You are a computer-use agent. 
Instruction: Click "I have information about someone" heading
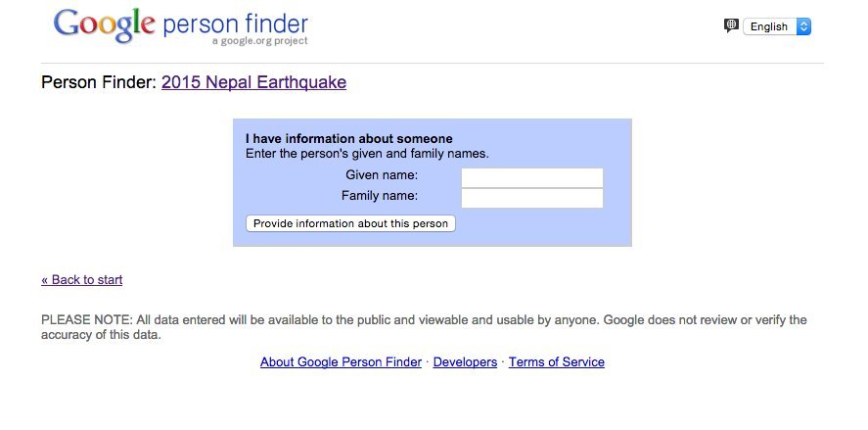pyautogui.click(x=349, y=138)
